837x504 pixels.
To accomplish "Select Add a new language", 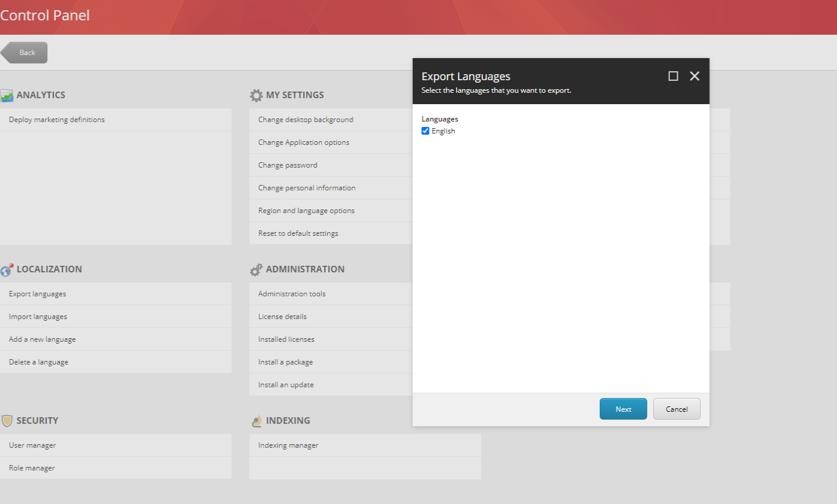I will point(41,339).
